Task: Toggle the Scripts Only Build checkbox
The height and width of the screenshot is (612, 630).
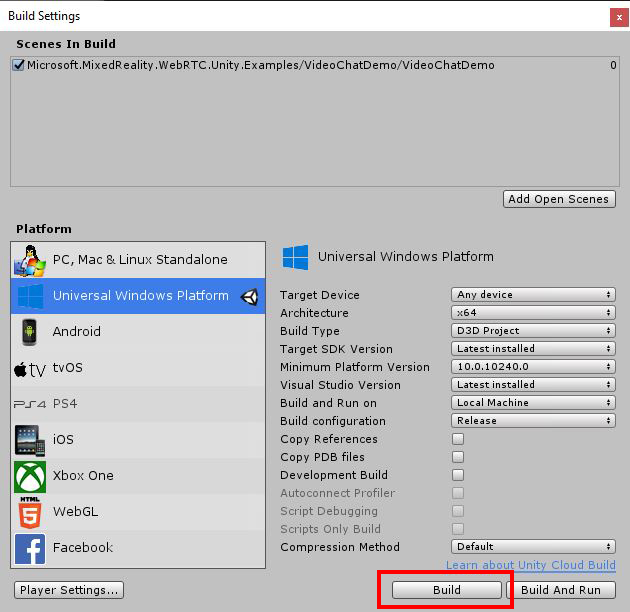Action: point(458,529)
